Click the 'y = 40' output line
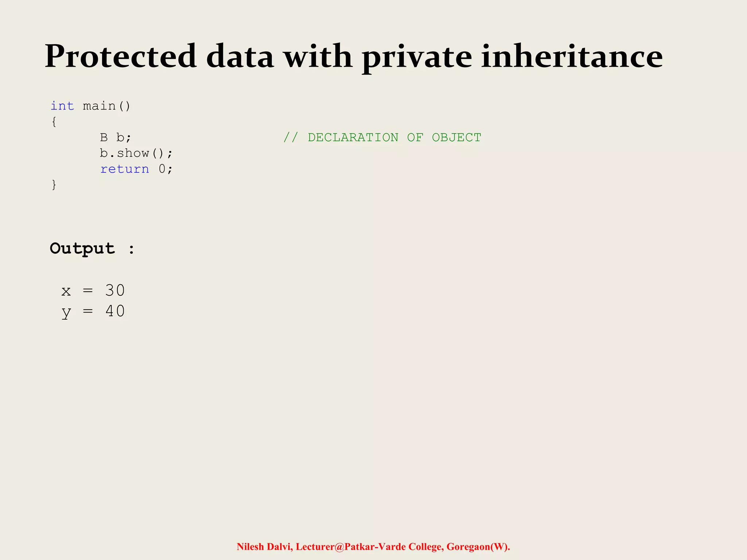This screenshot has height=560, width=747. [93, 312]
